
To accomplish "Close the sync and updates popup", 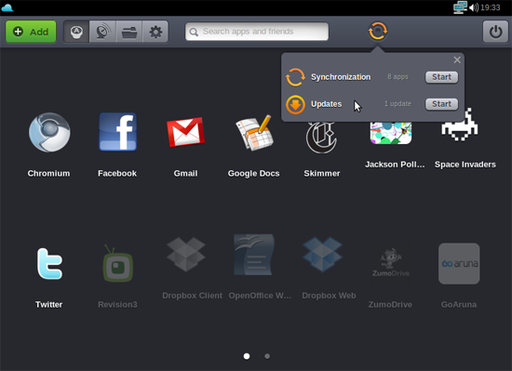I will [457, 60].
